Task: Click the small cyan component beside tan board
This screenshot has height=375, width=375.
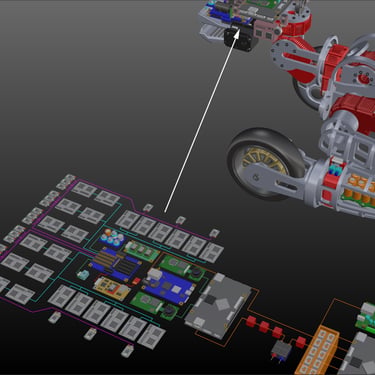Action: [x=83, y=274]
